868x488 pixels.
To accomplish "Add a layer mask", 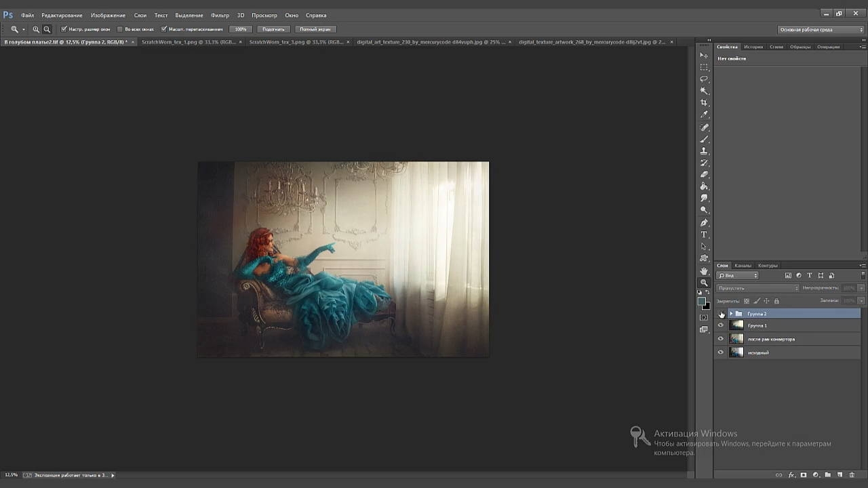I will (804, 475).
